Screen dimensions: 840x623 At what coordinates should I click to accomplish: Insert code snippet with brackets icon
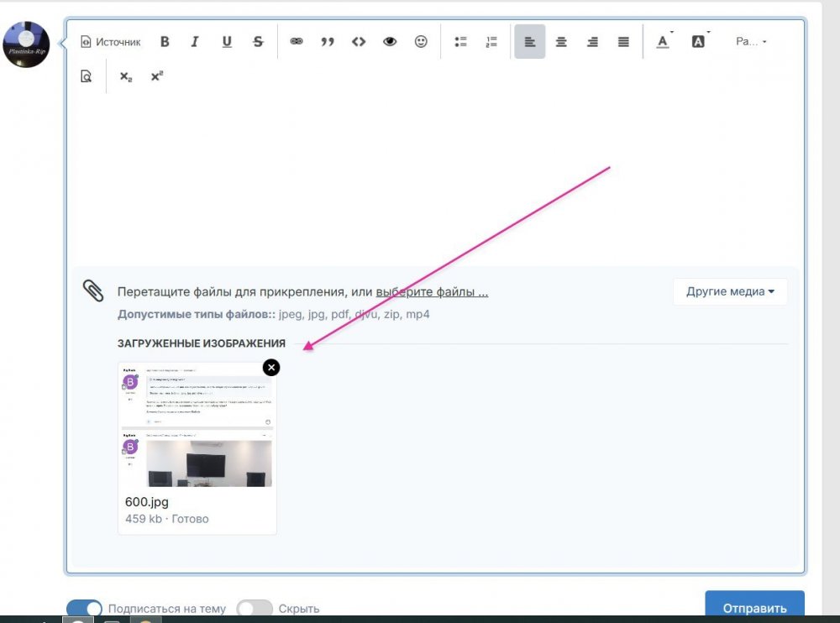359,42
